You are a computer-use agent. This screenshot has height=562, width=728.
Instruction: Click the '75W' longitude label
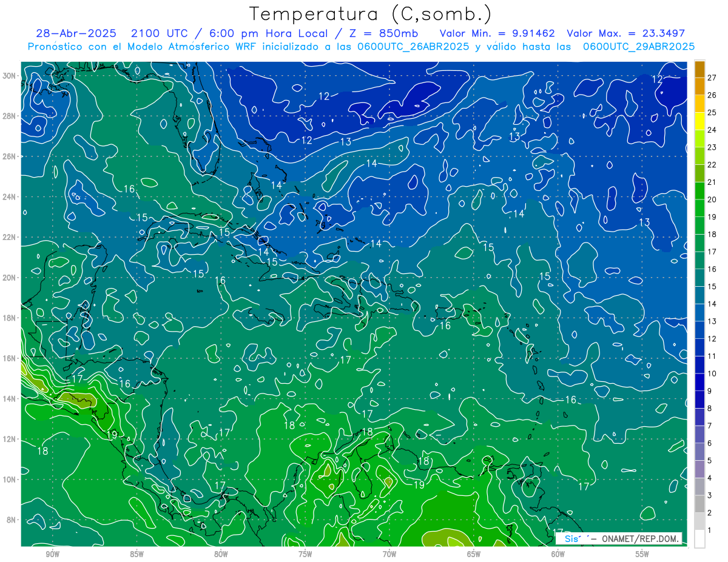pos(305,554)
